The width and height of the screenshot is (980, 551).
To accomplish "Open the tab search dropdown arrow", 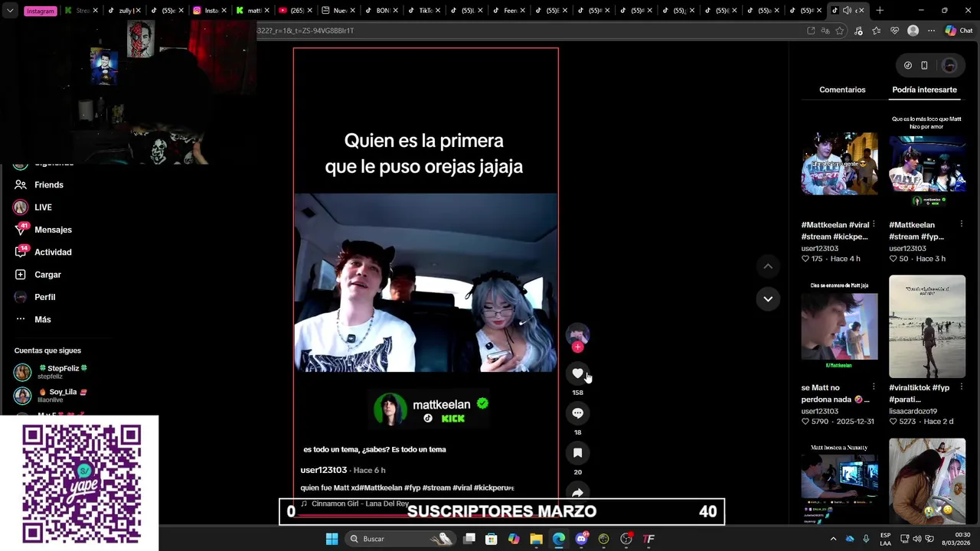I will click(x=10, y=11).
